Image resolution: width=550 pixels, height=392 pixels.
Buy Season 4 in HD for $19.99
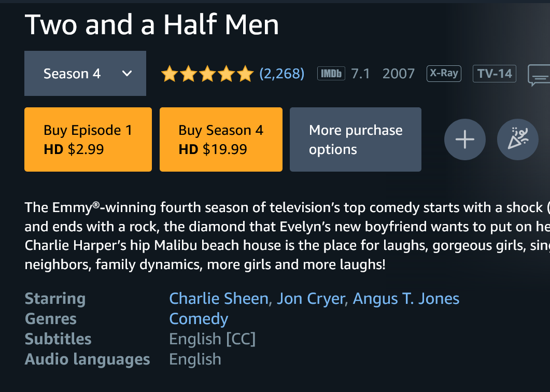click(220, 139)
